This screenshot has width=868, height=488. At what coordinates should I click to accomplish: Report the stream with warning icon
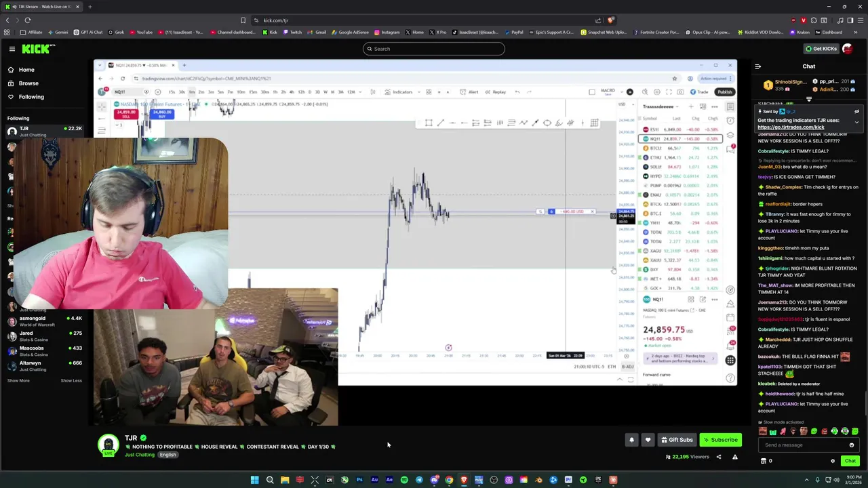coord(734,457)
